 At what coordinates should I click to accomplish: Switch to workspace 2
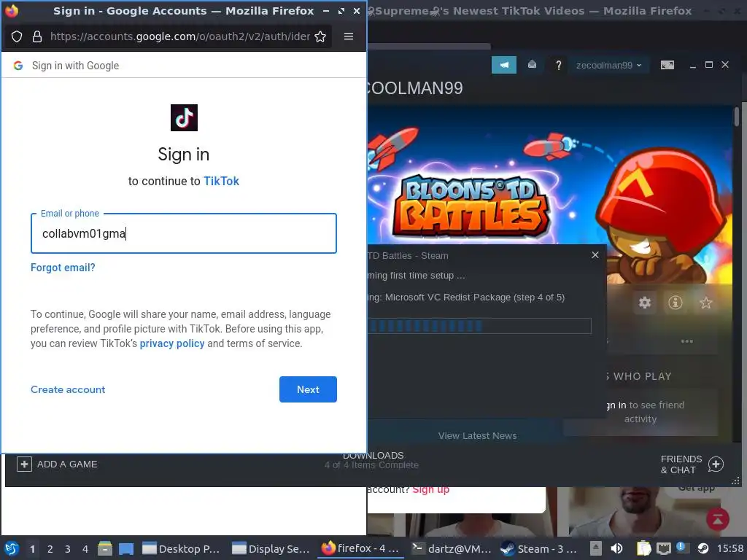(50, 549)
